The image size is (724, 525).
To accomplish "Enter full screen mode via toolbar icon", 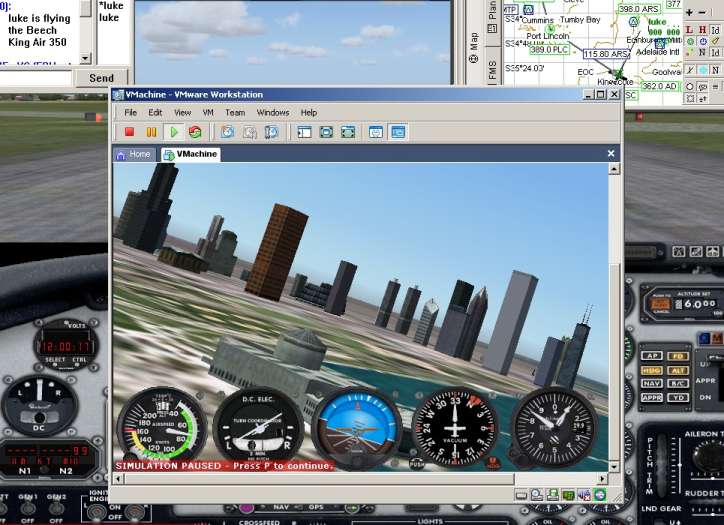I will coord(326,132).
